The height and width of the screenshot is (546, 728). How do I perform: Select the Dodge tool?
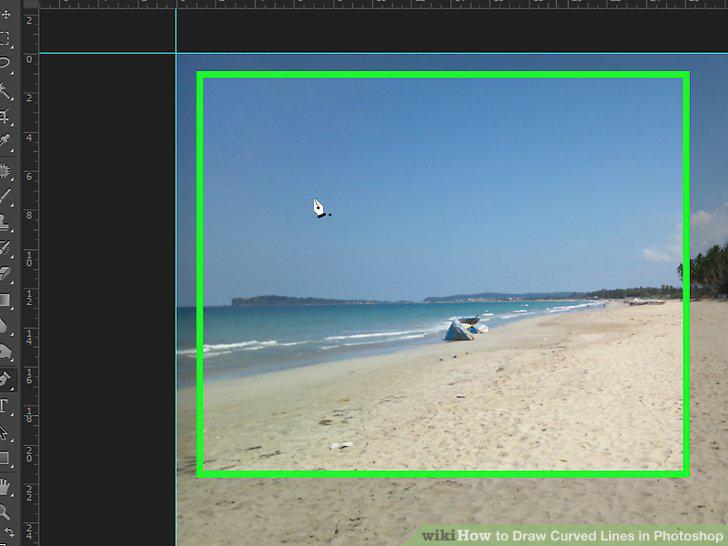tap(5, 351)
